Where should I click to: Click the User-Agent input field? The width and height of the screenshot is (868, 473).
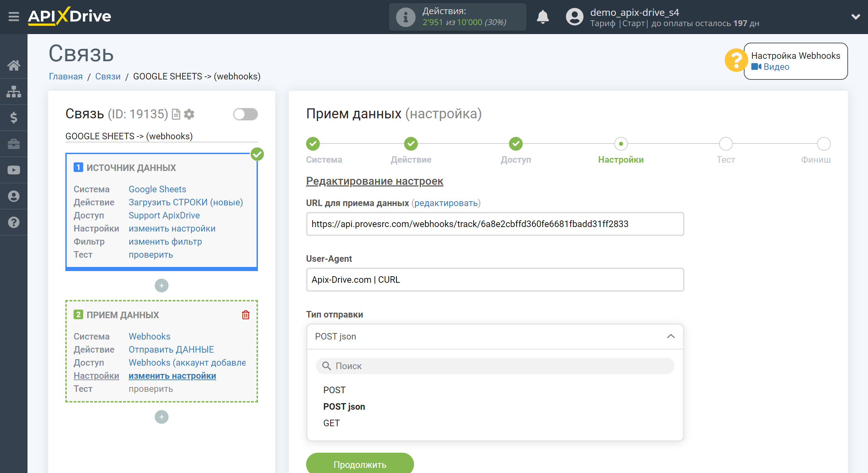coord(495,280)
